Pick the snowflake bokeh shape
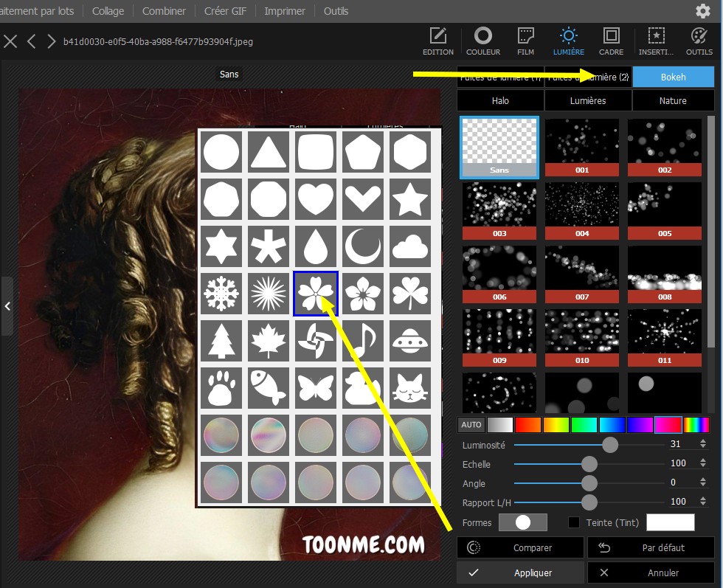 (221, 294)
